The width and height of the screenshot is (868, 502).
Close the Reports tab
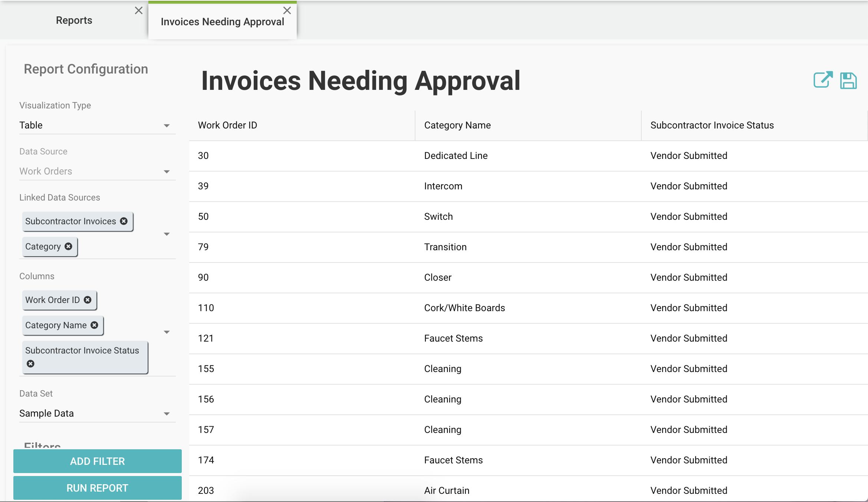coord(139,10)
